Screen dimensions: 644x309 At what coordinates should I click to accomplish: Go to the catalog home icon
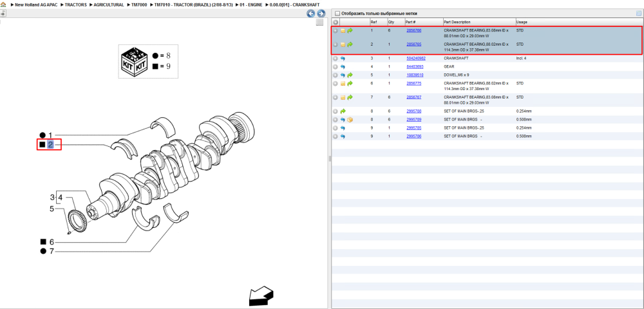click(3, 5)
